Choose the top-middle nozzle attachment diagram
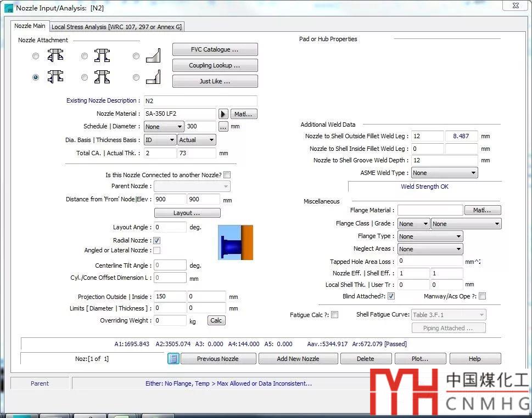The width and height of the screenshot is (532, 418). 102,56
